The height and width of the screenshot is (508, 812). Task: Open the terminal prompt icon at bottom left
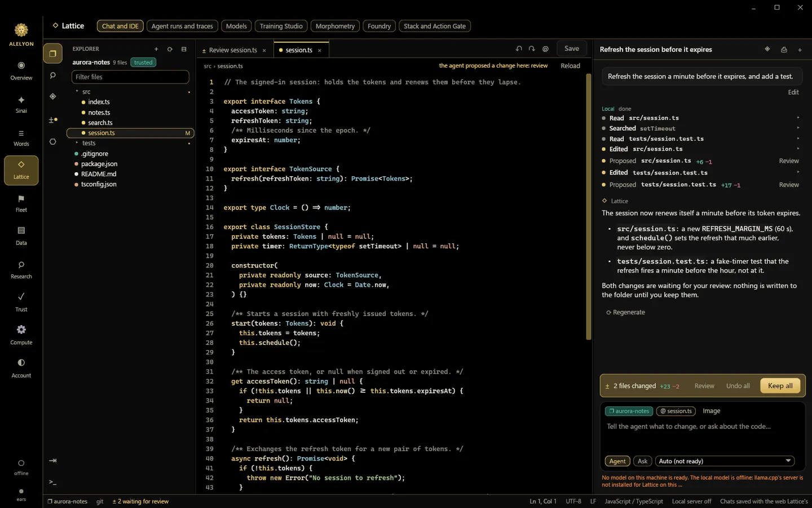(52, 482)
